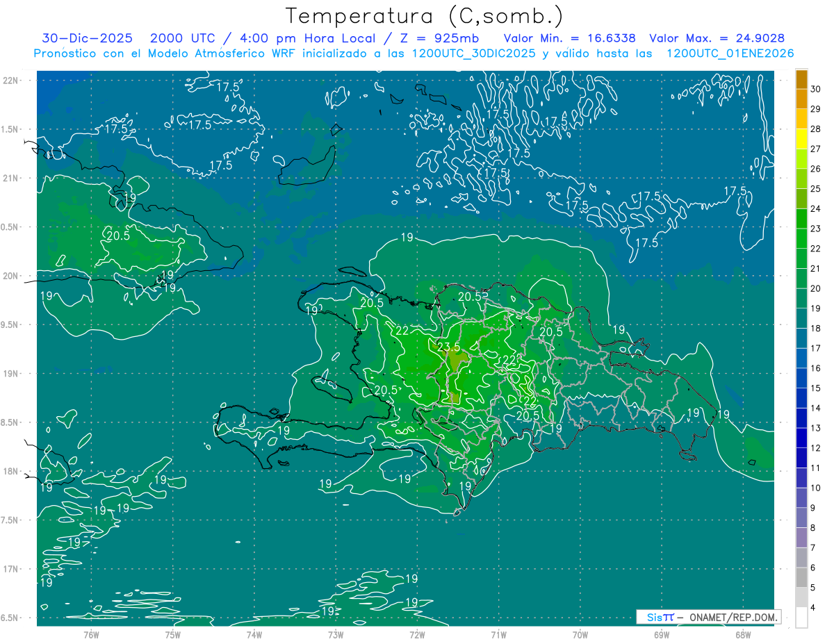Click the 6.5N latitude axis label
The image size is (834, 644).
(10, 618)
